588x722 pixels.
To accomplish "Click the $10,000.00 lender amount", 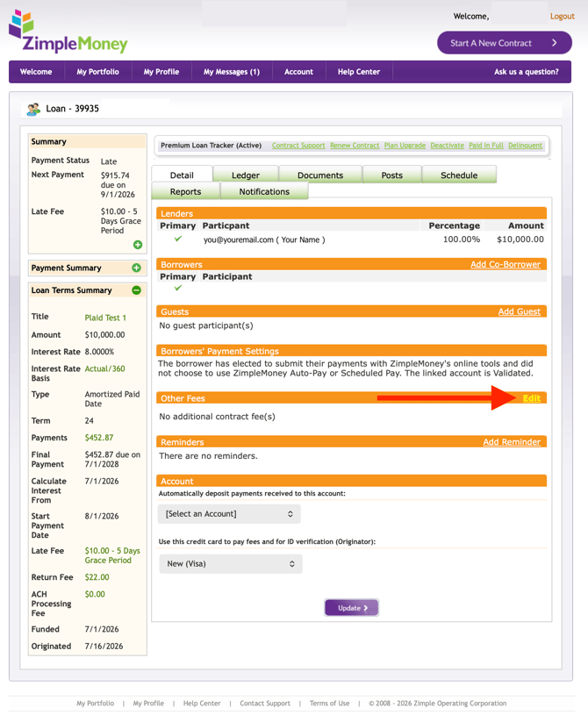I will point(520,239).
